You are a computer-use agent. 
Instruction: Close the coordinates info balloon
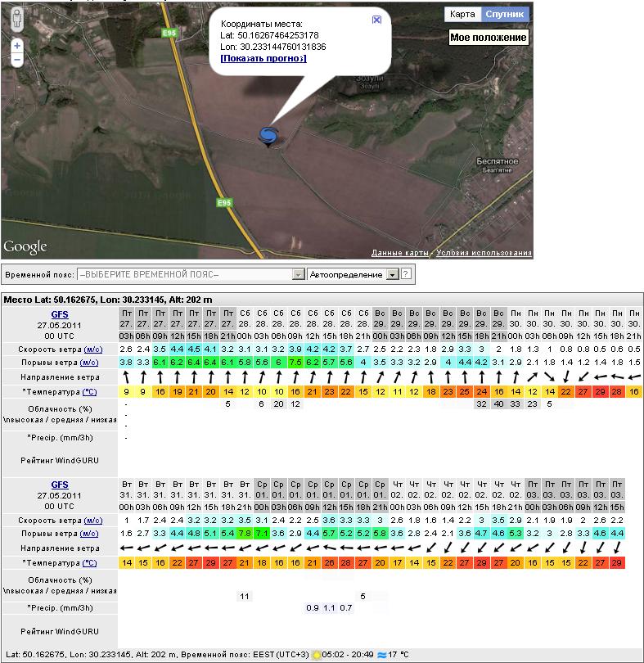(x=376, y=20)
